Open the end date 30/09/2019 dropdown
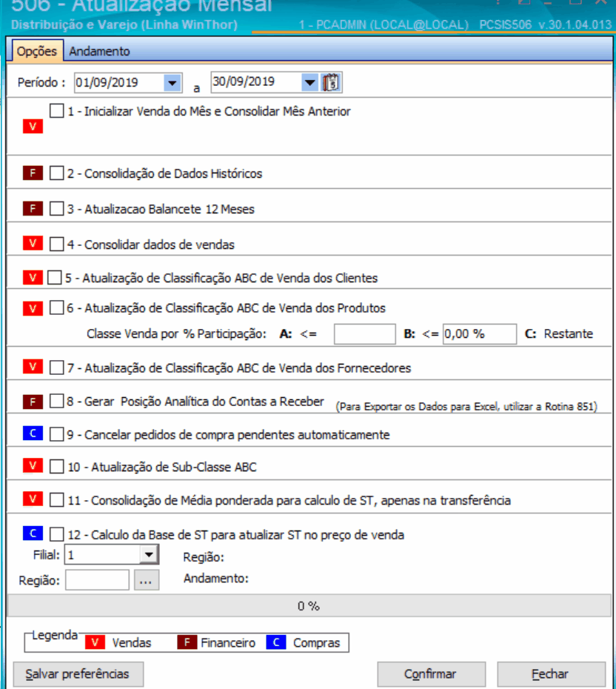616x689 pixels. click(x=309, y=82)
